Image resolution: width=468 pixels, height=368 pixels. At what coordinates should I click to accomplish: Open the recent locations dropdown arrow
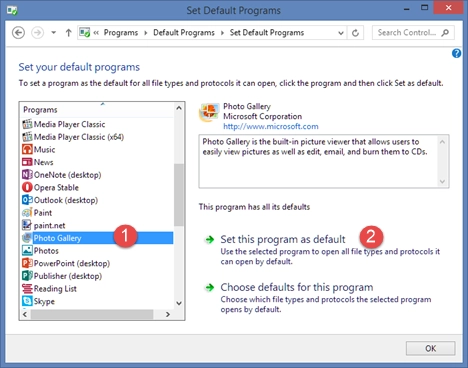tap(53, 33)
